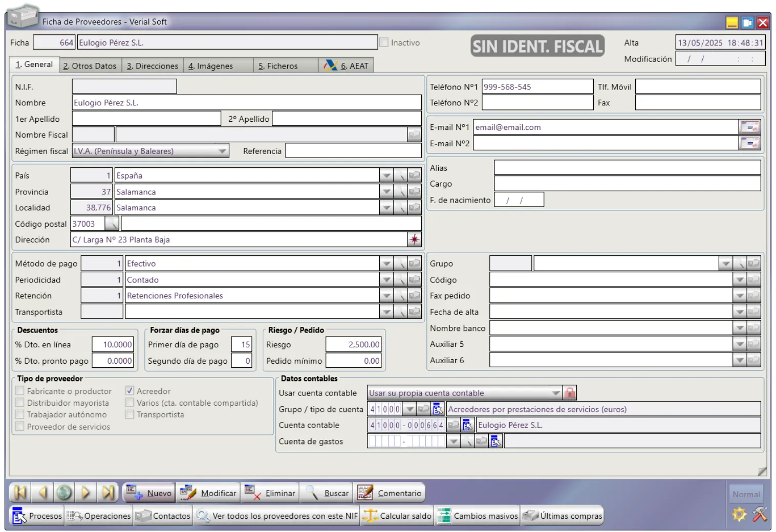The height and width of the screenshot is (532, 776).
Task: Go to the first supplier record
Action: click(20, 493)
